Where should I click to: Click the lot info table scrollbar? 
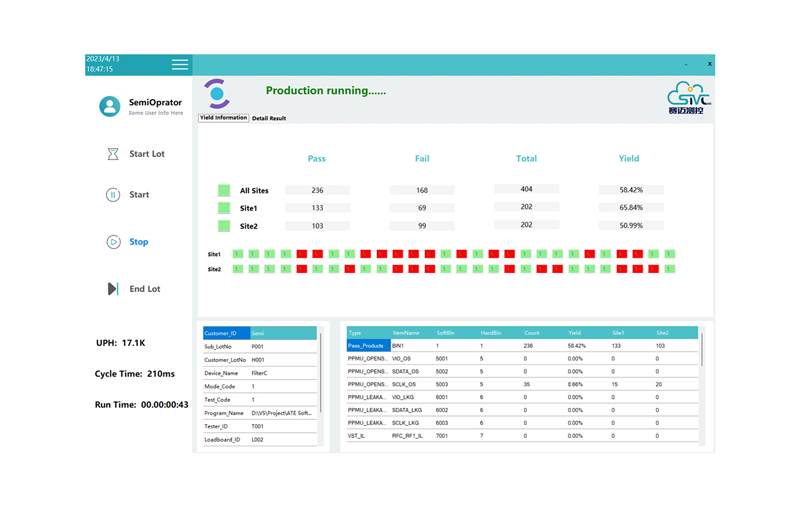pos(320,373)
